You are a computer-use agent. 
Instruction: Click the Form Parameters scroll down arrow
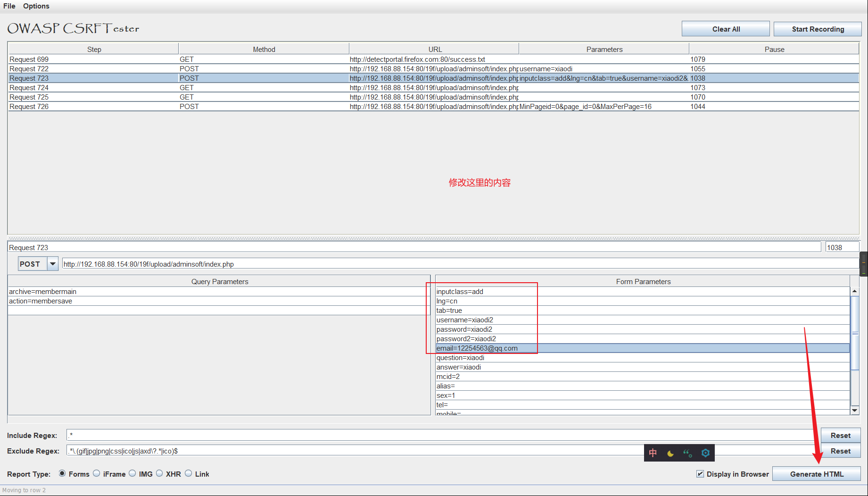tap(854, 410)
